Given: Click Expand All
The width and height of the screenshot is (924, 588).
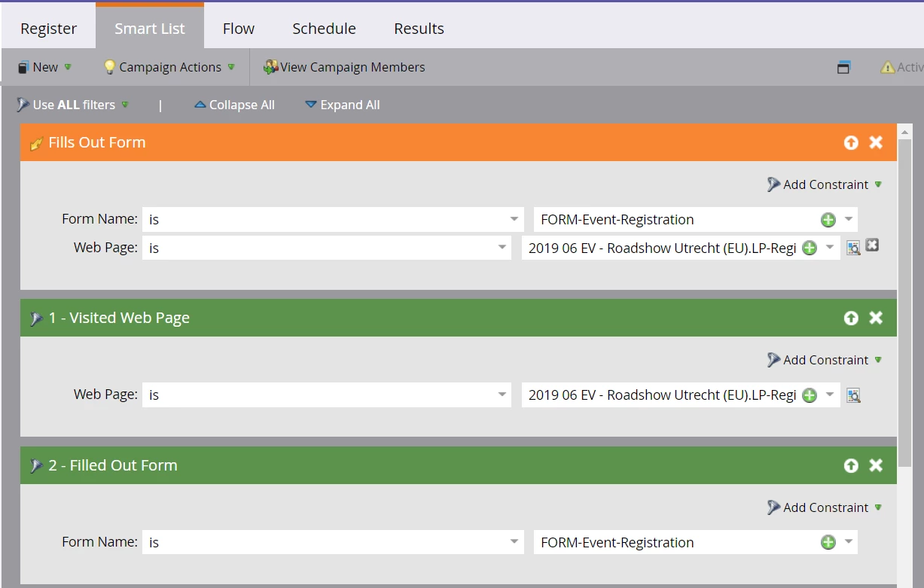Looking at the screenshot, I should pyautogui.click(x=343, y=105).
